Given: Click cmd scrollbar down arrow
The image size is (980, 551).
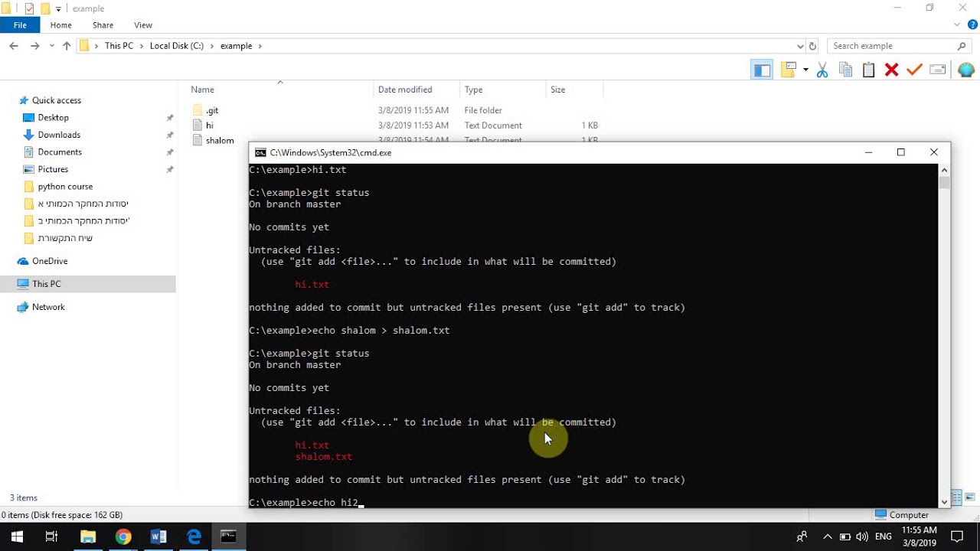Looking at the screenshot, I should coord(944,502).
